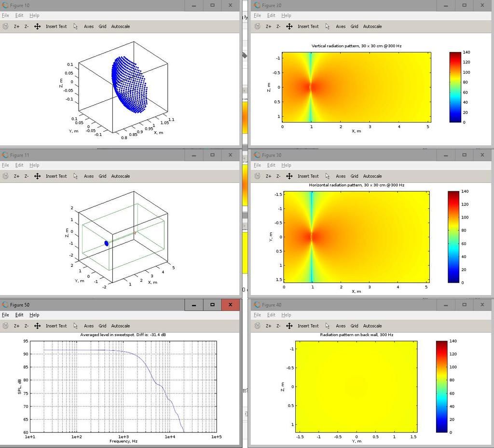Activate the pointer select tool in Figure 10
Image resolution: width=494 pixels, height=448 pixels.
[76, 27]
